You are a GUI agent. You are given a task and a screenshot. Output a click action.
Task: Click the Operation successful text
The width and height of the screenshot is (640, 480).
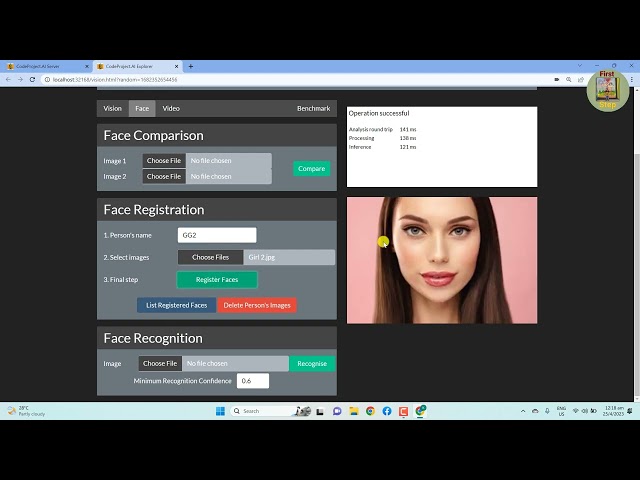click(379, 113)
